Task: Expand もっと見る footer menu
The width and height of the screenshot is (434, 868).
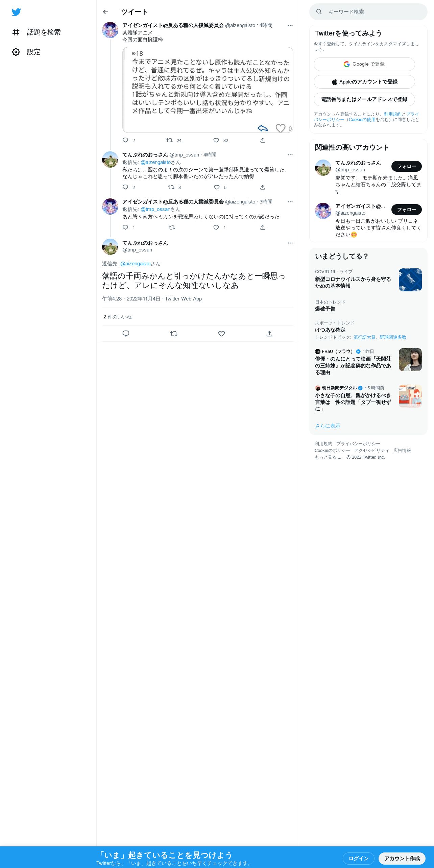Action: click(x=328, y=457)
